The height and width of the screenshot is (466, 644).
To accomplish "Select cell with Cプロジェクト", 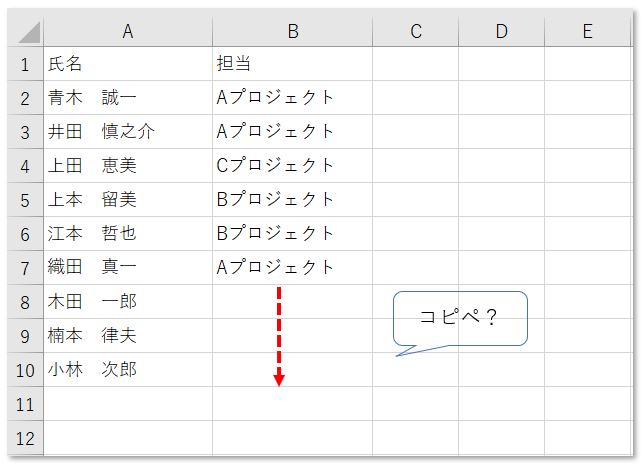I will pos(292,166).
